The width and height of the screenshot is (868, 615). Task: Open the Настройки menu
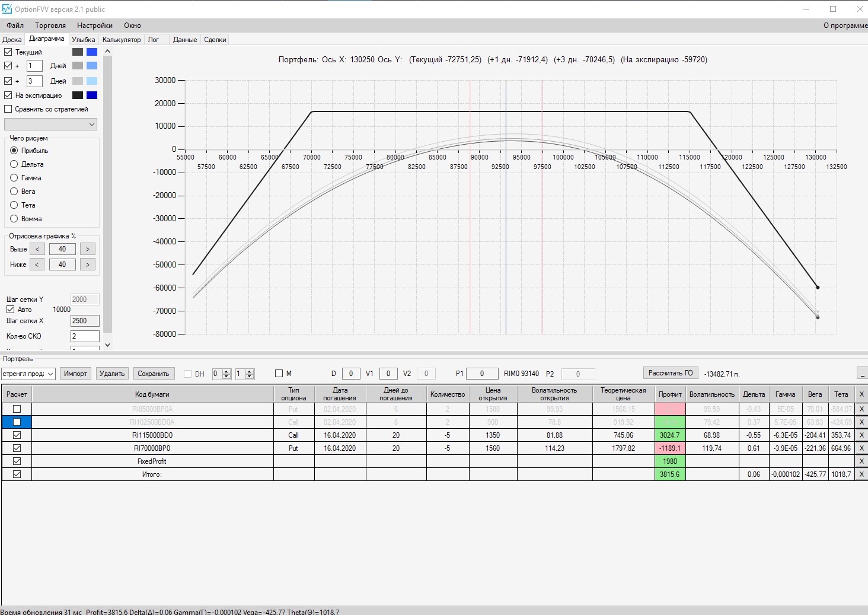click(95, 26)
